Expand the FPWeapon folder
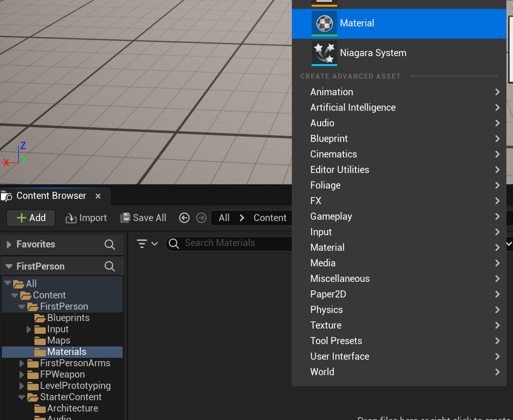Image resolution: width=513 pixels, height=420 pixels. click(x=22, y=375)
